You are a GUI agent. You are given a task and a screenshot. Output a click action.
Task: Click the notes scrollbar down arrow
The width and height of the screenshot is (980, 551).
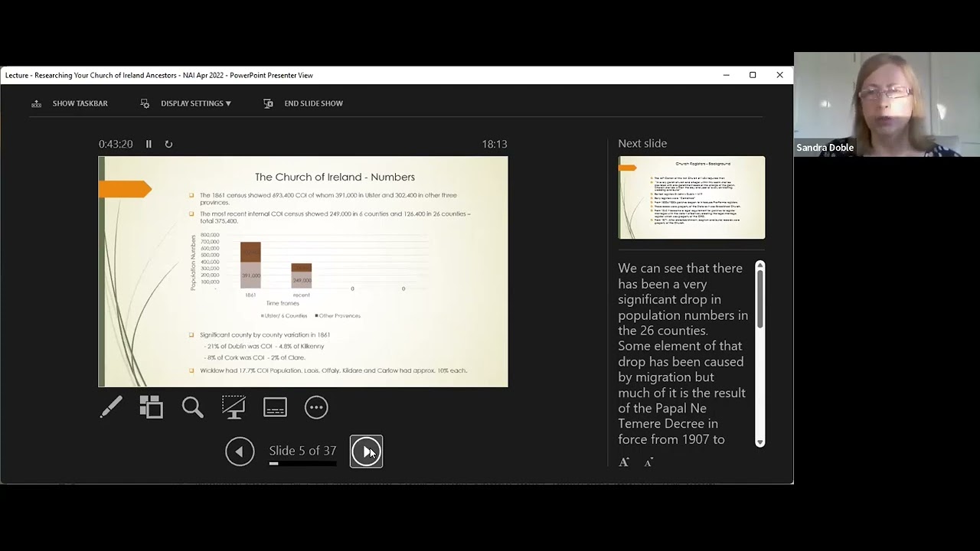point(759,442)
